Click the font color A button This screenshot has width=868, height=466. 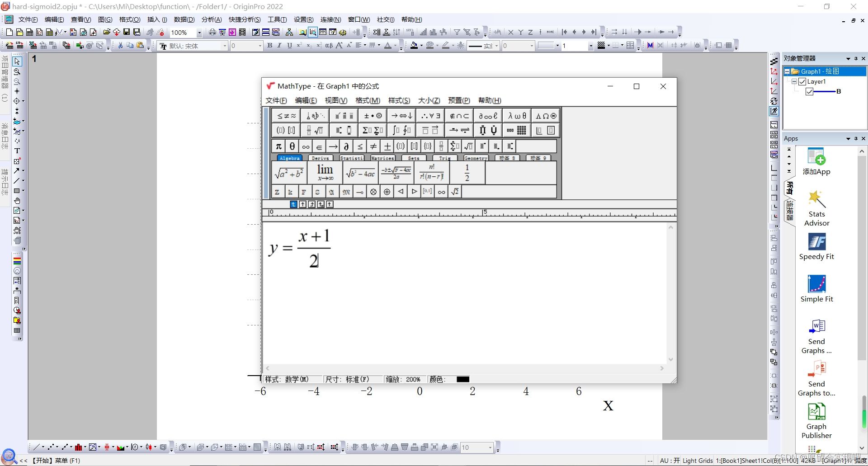[388, 46]
